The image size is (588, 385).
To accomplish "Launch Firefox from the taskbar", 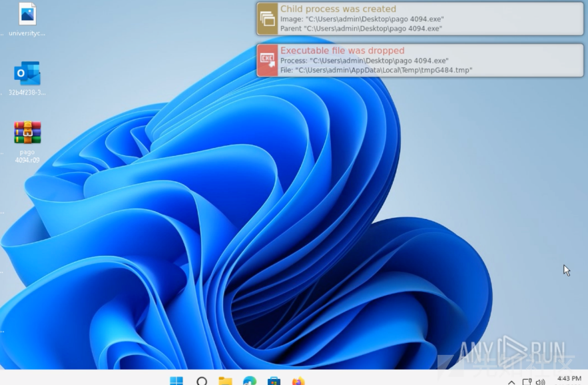I will 298,380.
